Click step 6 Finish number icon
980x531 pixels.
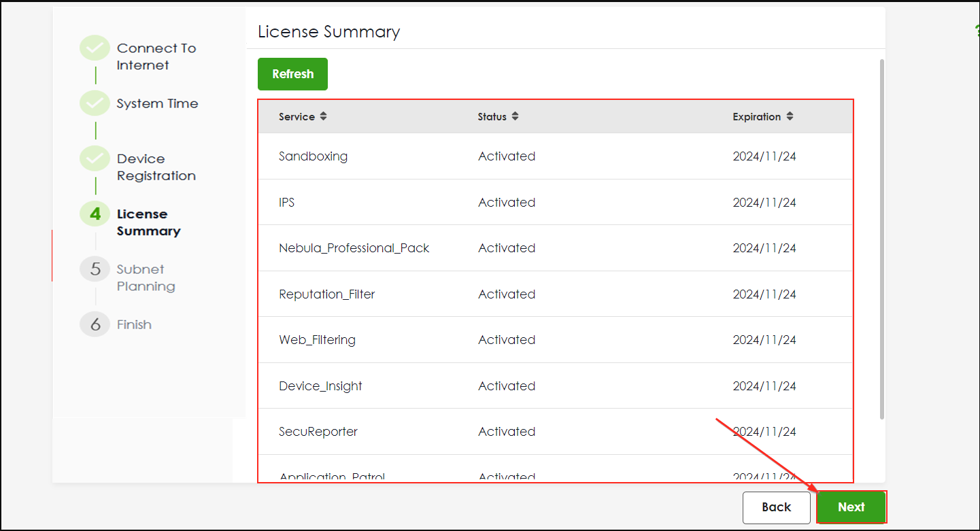95,325
